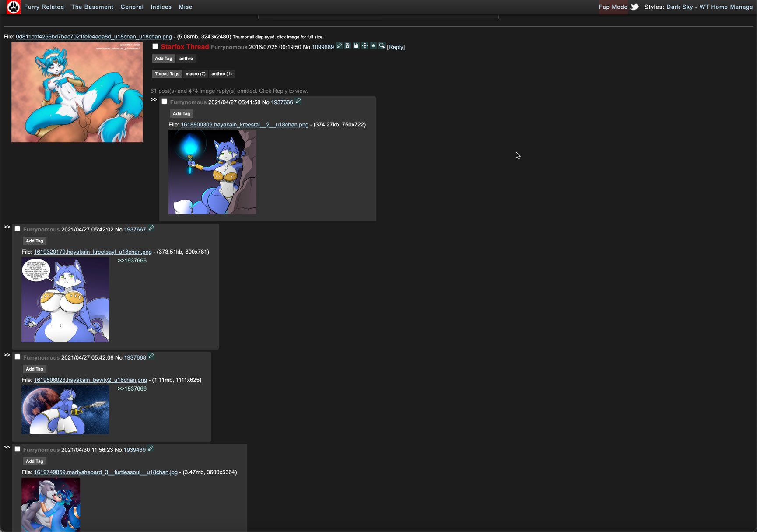Click the magnifier search icon on post 1099689
This screenshot has height=532, width=757.
point(382,46)
